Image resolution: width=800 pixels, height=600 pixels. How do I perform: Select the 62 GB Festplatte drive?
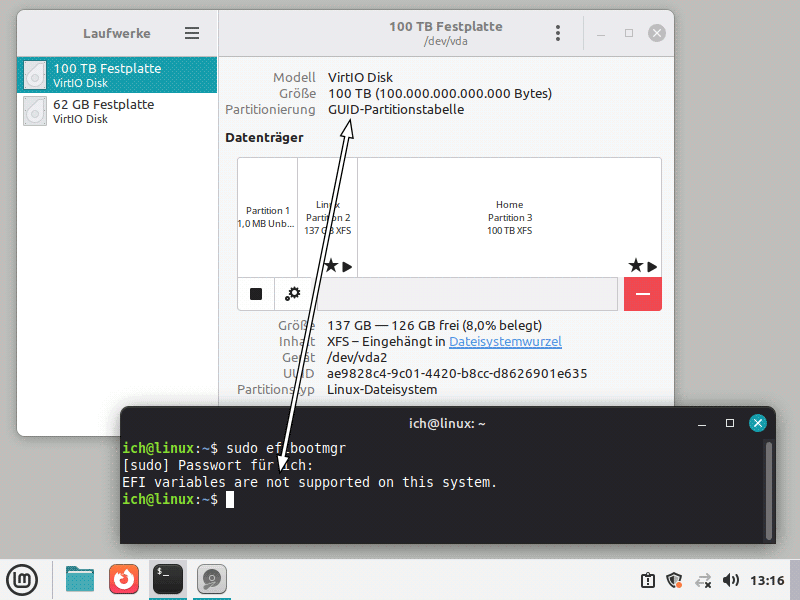[117, 111]
